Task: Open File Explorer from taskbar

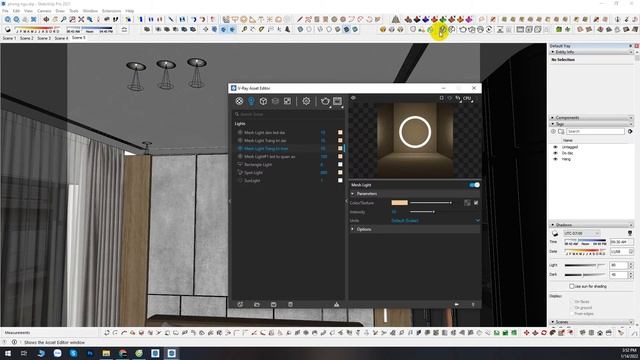Action: (106, 353)
